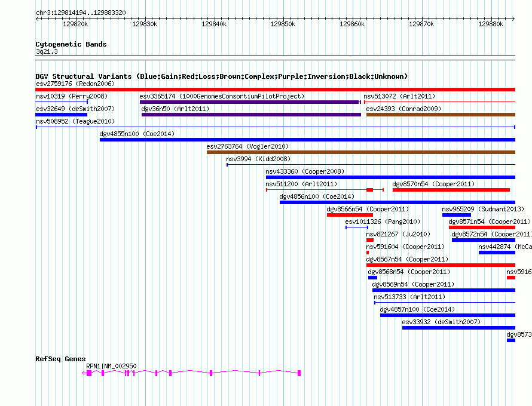The width and height of the screenshot is (532, 406).
Task: Select the RPN1 gene model glyph
Action: point(191,373)
